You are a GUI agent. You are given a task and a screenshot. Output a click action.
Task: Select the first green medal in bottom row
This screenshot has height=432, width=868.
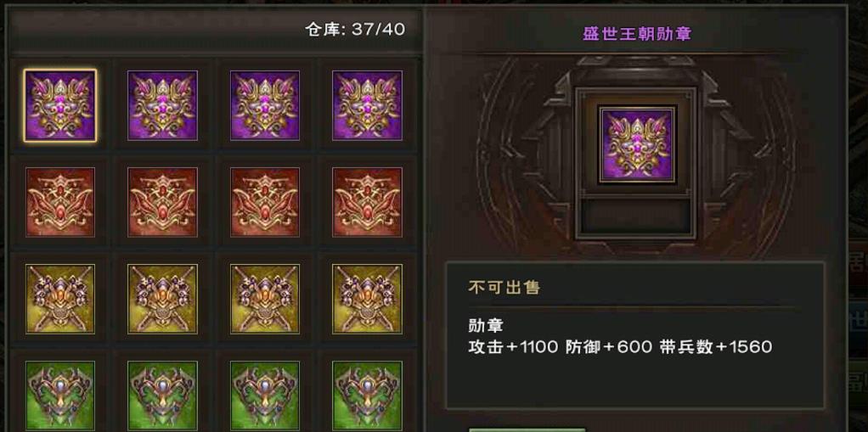click(59, 396)
